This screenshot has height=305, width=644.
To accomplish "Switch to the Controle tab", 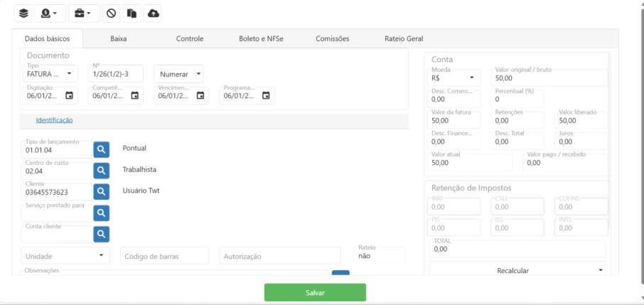I will point(190,38).
